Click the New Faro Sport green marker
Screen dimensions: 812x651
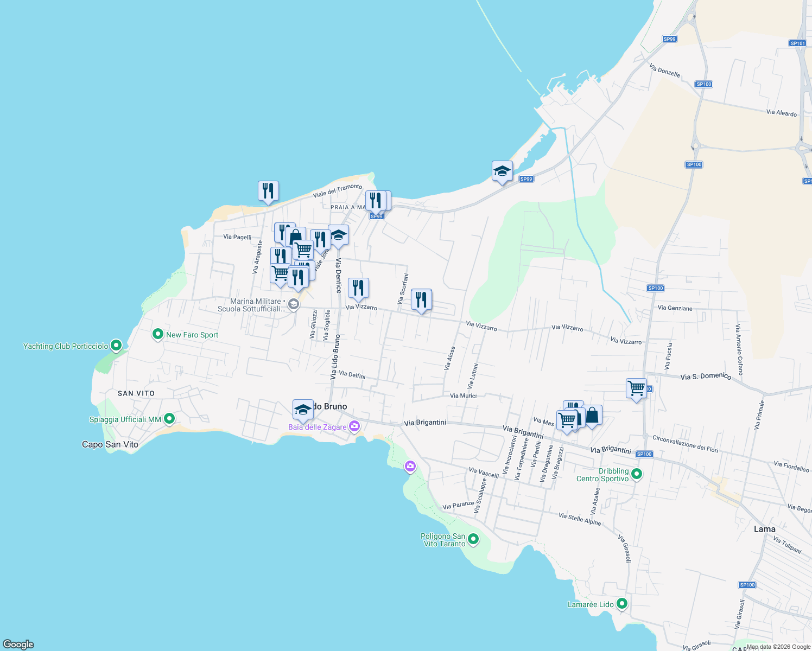158,335
